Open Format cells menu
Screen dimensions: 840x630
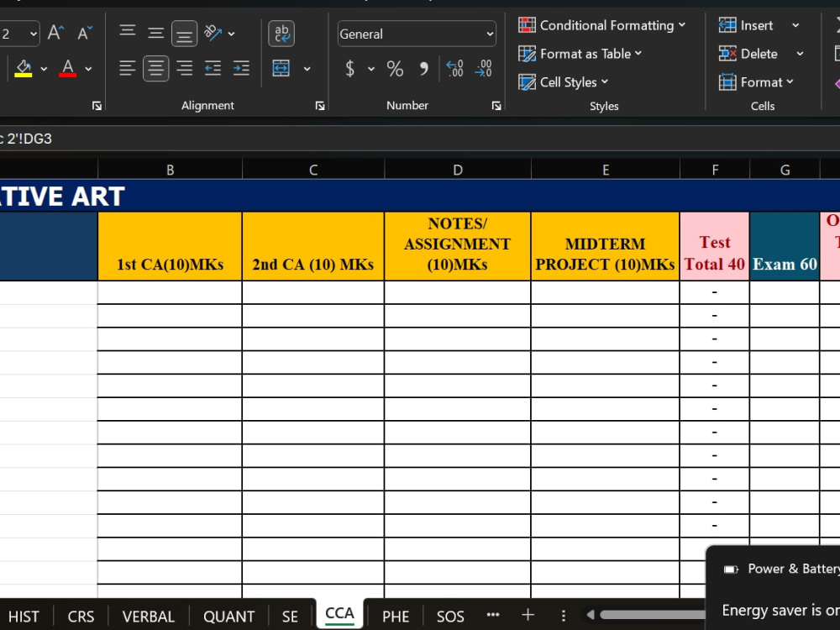coord(756,82)
